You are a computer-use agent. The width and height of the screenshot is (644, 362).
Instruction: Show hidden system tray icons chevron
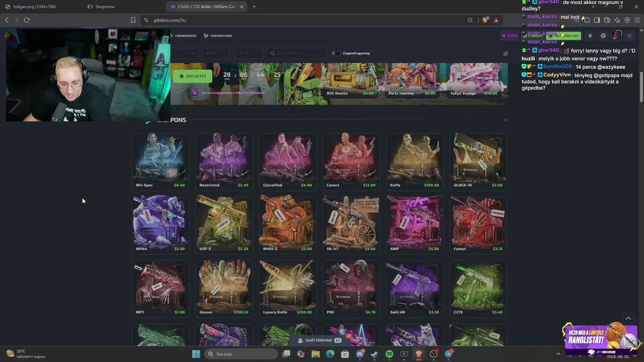[558, 354]
